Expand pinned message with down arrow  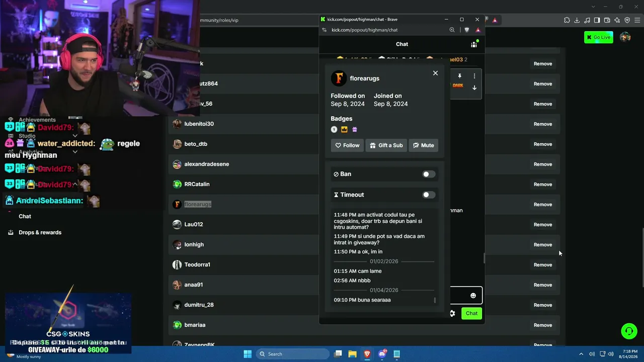474,87
